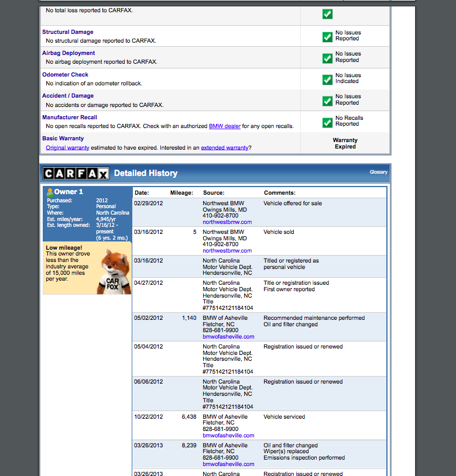
Task: Click the CARFAX logo in Detailed History header
Action: pos(76,173)
